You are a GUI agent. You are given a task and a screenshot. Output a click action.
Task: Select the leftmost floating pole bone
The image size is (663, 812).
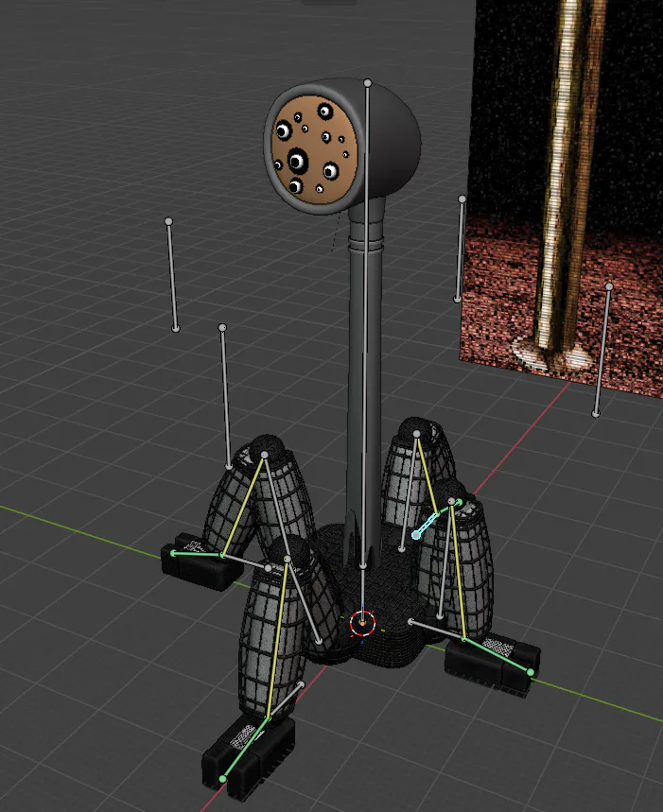click(x=172, y=275)
